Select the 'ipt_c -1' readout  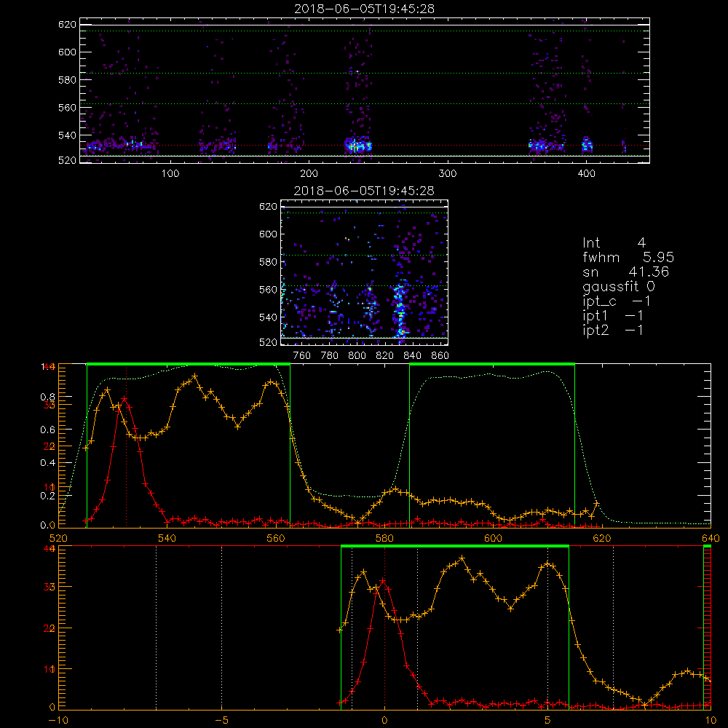click(x=617, y=301)
